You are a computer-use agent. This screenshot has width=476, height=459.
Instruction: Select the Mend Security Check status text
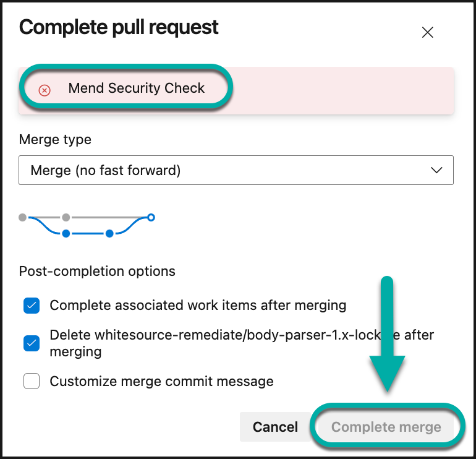(x=136, y=88)
